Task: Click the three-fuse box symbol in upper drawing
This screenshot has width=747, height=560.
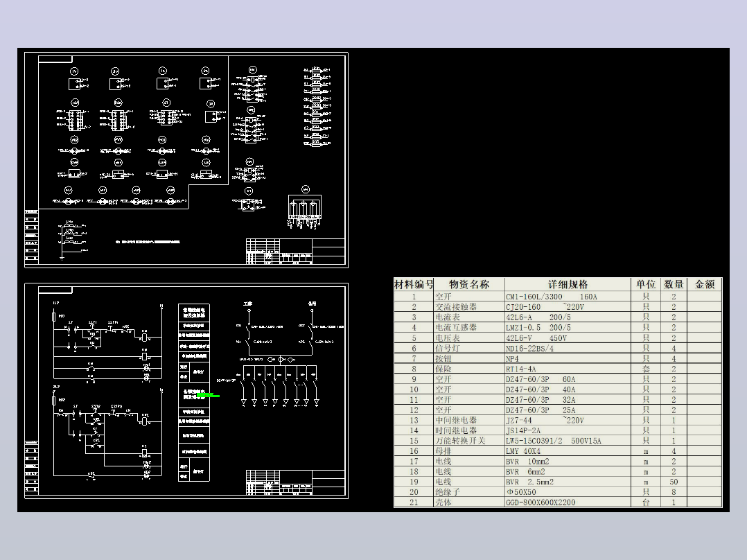Action: coord(305,209)
